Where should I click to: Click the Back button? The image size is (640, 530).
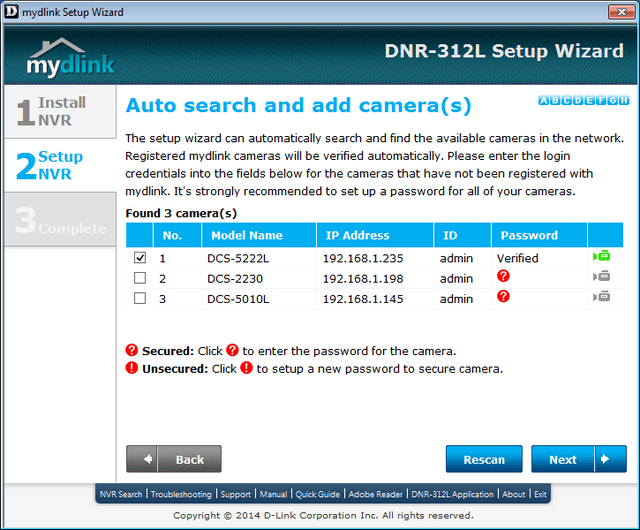(x=174, y=459)
